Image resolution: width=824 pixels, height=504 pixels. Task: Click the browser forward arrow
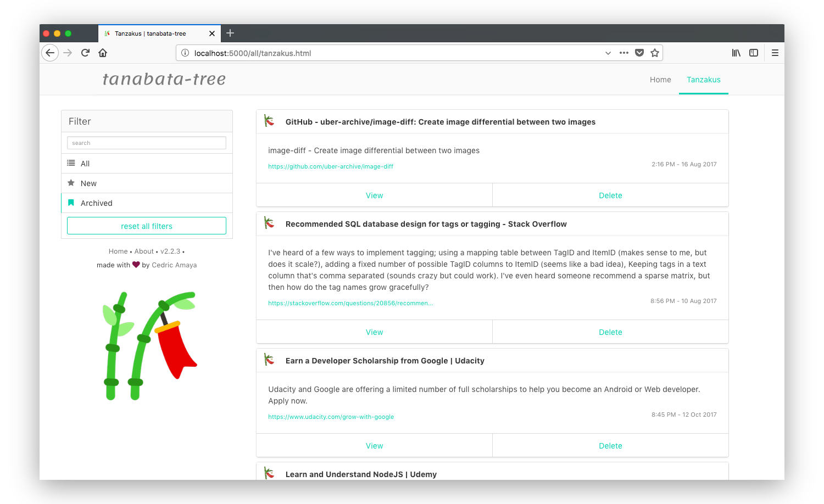pyautogui.click(x=68, y=53)
